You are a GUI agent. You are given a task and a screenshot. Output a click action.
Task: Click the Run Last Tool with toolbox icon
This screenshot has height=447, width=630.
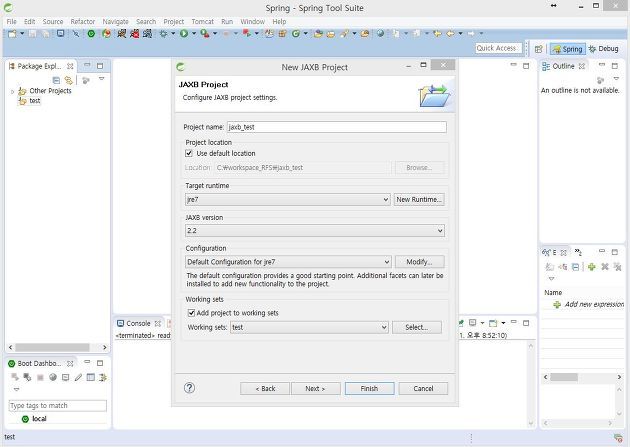(x=205, y=34)
